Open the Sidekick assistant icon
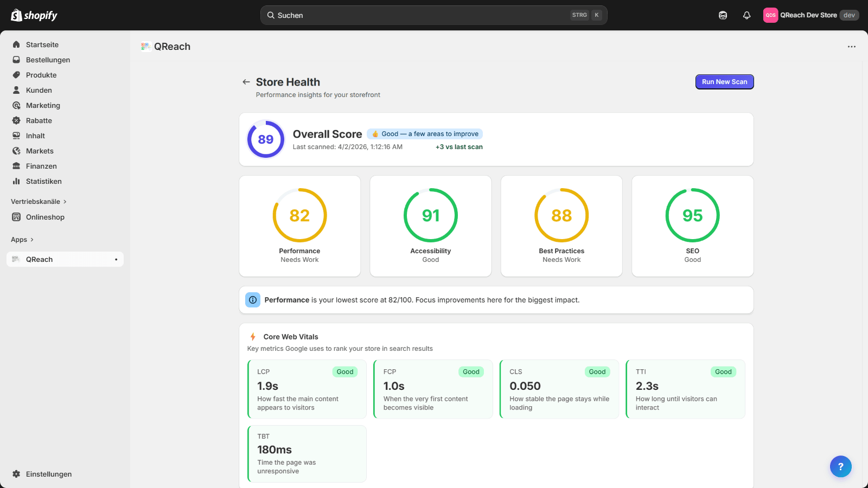Image resolution: width=868 pixels, height=488 pixels. pos(723,15)
